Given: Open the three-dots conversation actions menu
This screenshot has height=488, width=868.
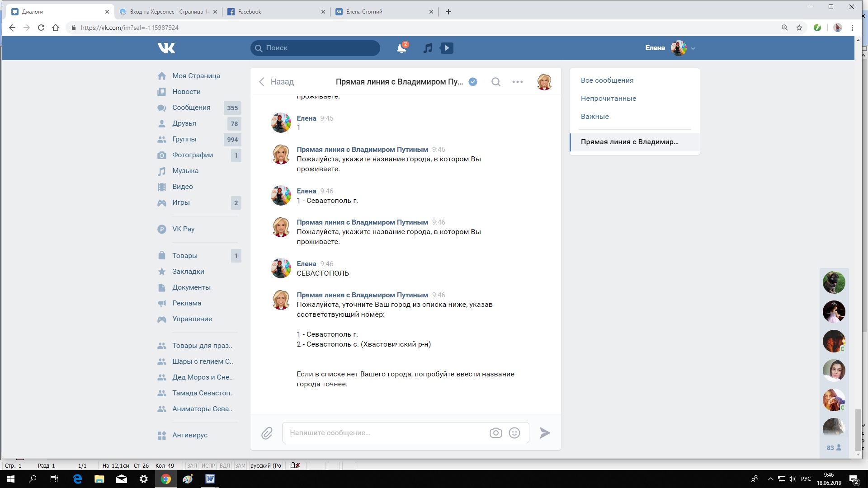Looking at the screenshot, I should tap(518, 82).
